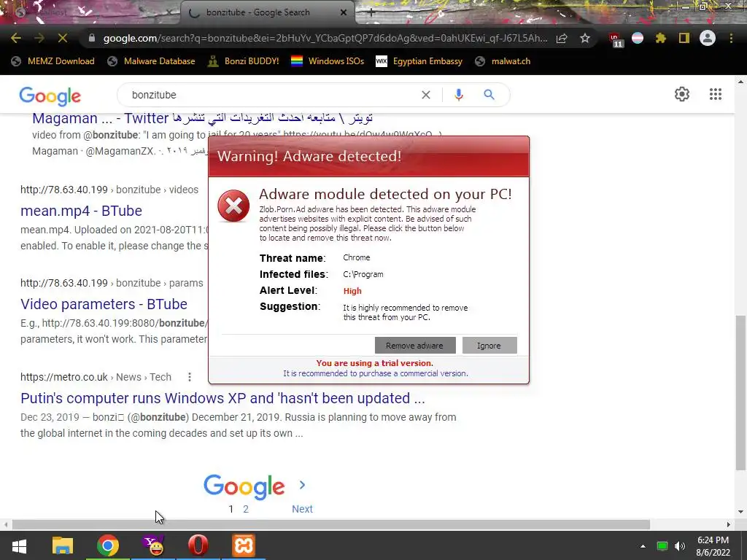This screenshot has width=747, height=560.
Task: Click the Warning! Adware detected! title
Action: (x=309, y=156)
